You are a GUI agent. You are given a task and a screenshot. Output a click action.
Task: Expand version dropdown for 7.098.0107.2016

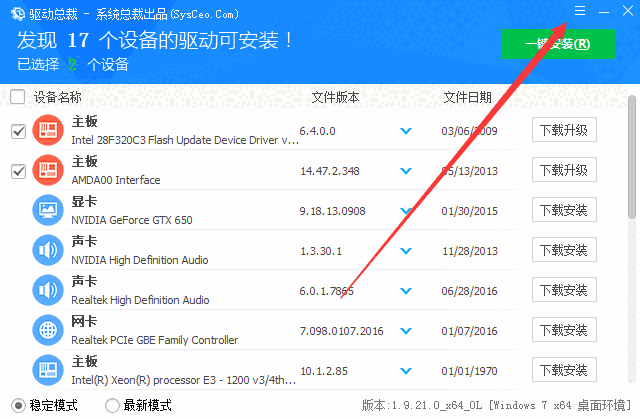(406, 331)
